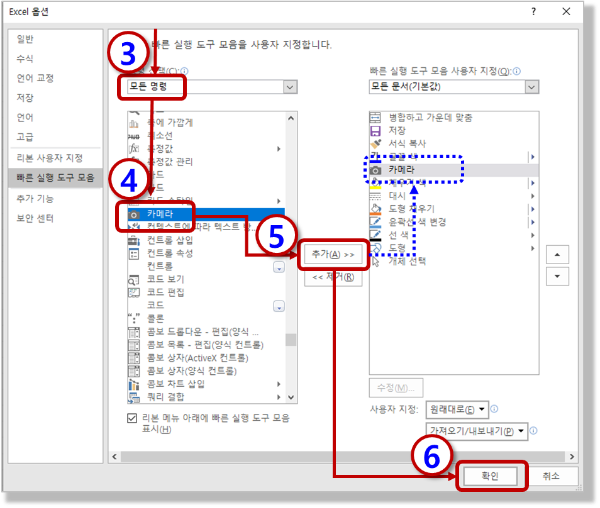This screenshot has width=600, height=508.
Task: Open the 보안 센터 category
Action: coord(35,218)
